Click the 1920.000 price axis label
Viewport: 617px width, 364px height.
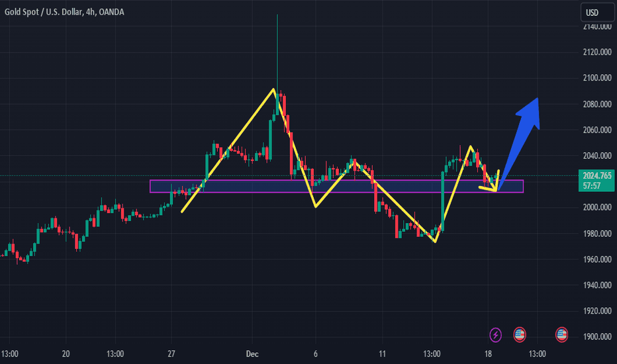(x=597, y=311)
